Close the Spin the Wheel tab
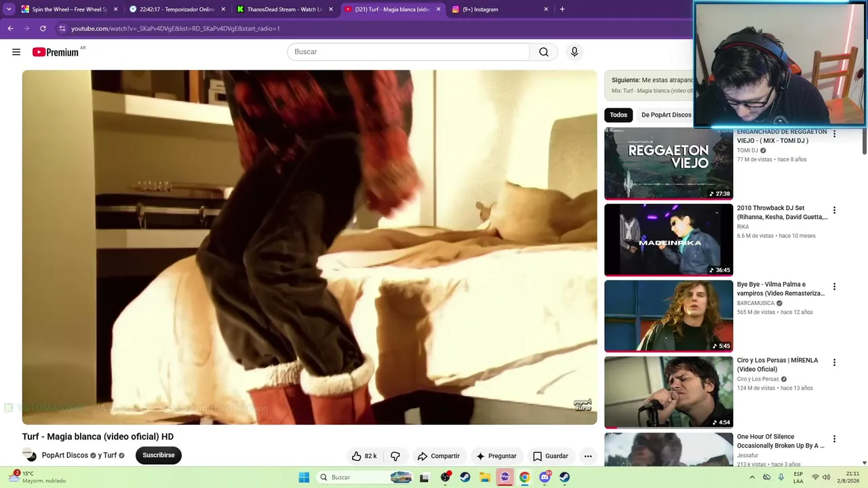Image resolution: width=868 pixels, height=488 pixels. tap(115, 9)
